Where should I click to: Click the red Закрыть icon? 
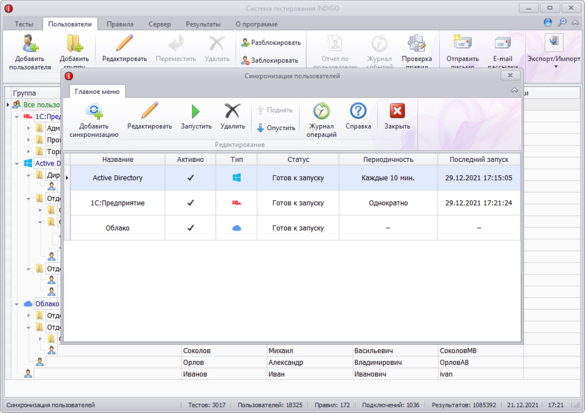pyautogui.click(x=397, y=111)
